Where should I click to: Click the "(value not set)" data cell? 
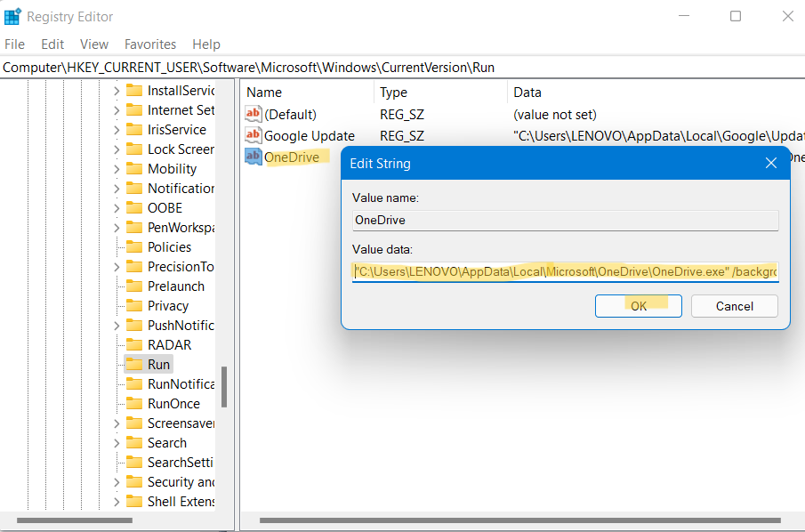tap(555, 115)
